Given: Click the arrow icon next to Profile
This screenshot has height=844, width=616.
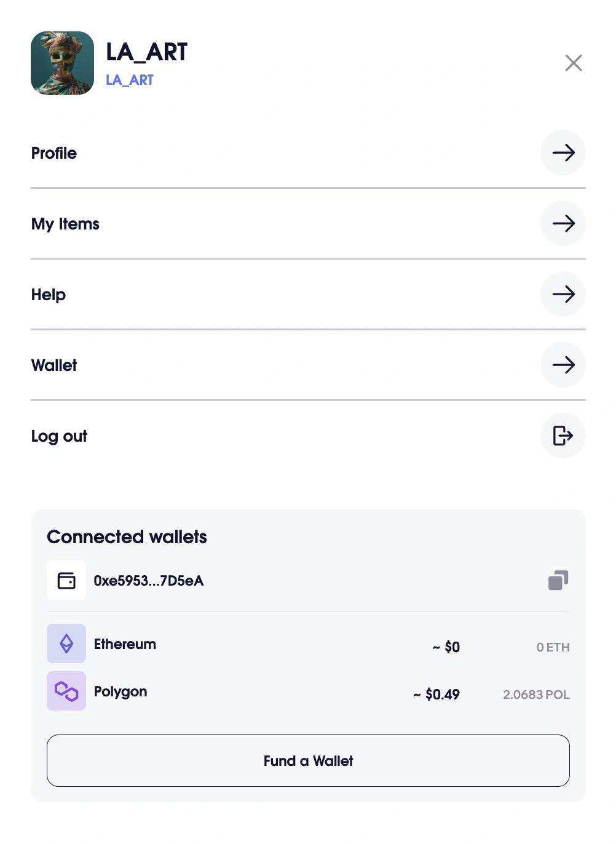Looking at the screenshot, I should coord(563,153).
